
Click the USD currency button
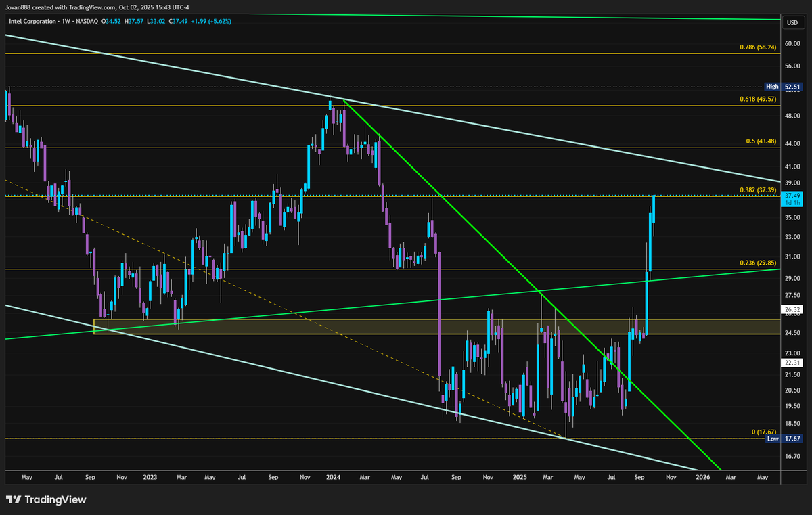791,22
